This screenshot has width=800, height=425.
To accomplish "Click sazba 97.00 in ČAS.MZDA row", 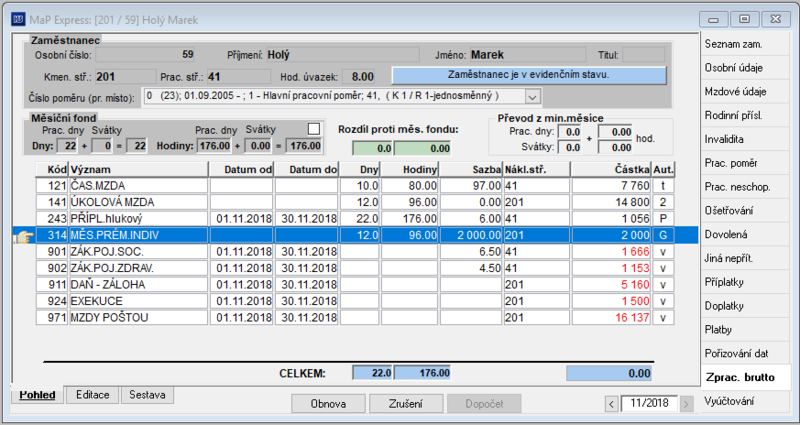I will tap(471, 186).
